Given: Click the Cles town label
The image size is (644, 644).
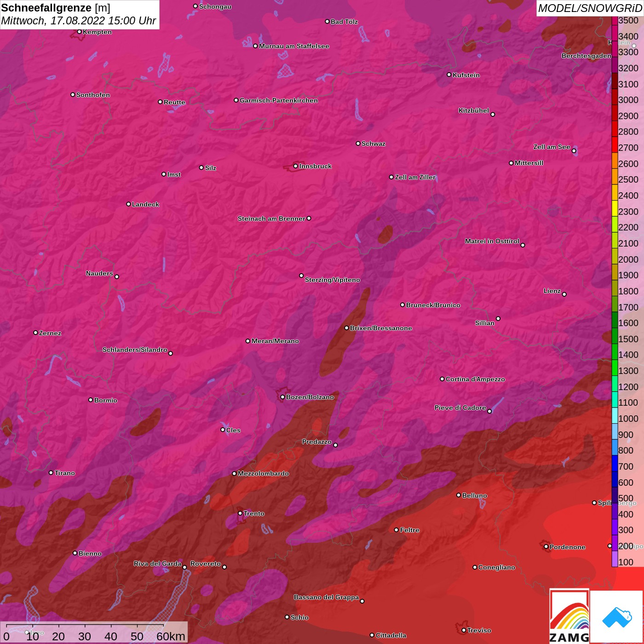Looking at the screenshot, I should (x=233, y=430).
